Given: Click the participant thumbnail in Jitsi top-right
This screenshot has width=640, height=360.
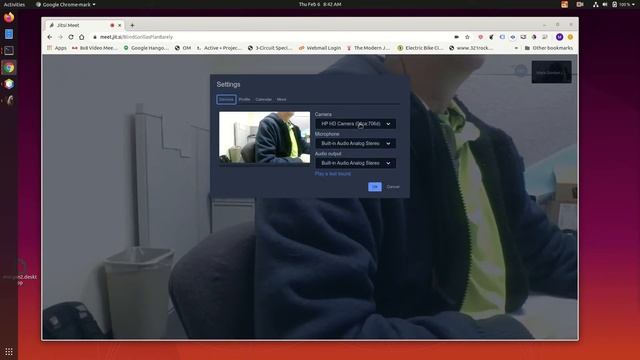Looking at the screenshot, I should (551, 72).
